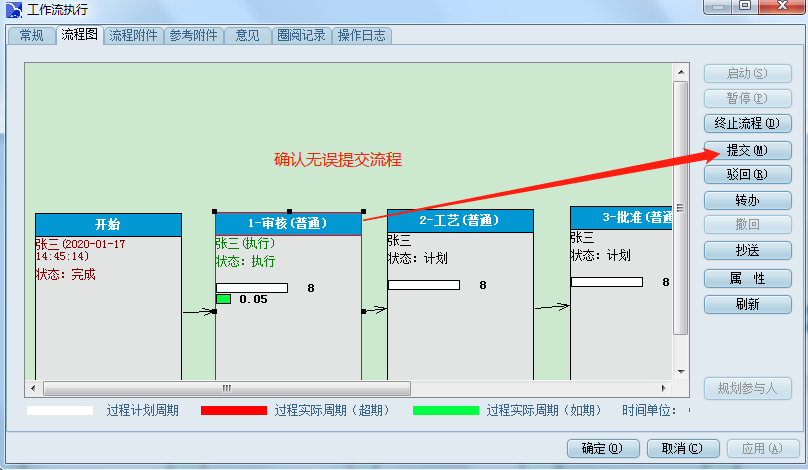Click the 驳回 button
The width and height of the screenshot is (808, 470).
point(747,175)
